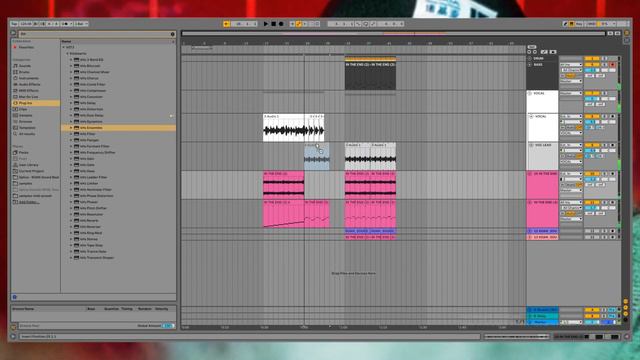Open the Plug-Ins browser category
Image resolution: width=640 pixels, height=360 pixels.
[x=36, y=103]
